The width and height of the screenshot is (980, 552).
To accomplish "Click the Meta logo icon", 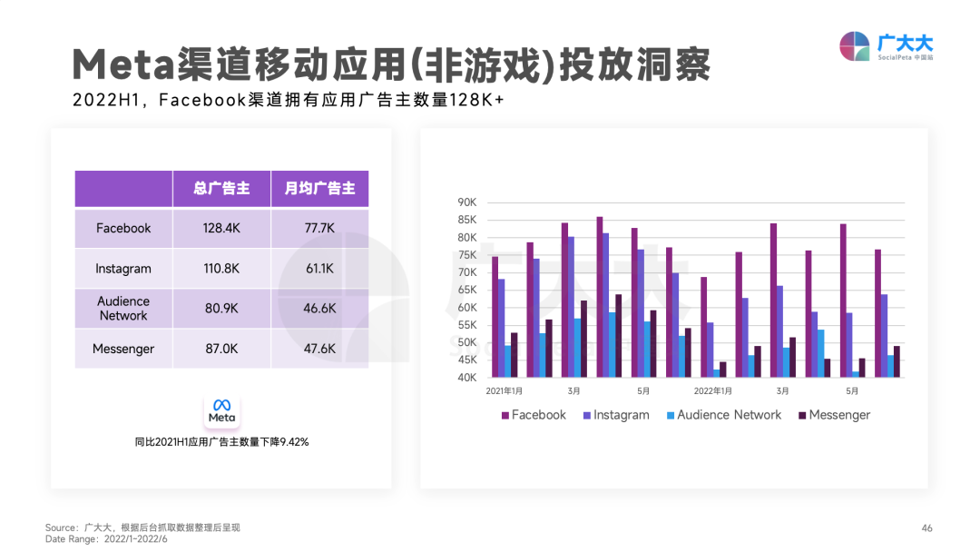I will (x=220, y=411).
